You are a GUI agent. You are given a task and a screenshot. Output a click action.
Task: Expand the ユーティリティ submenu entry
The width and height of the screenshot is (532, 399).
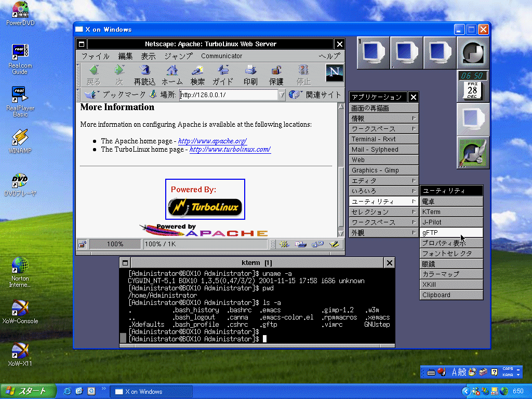[384, 202]
